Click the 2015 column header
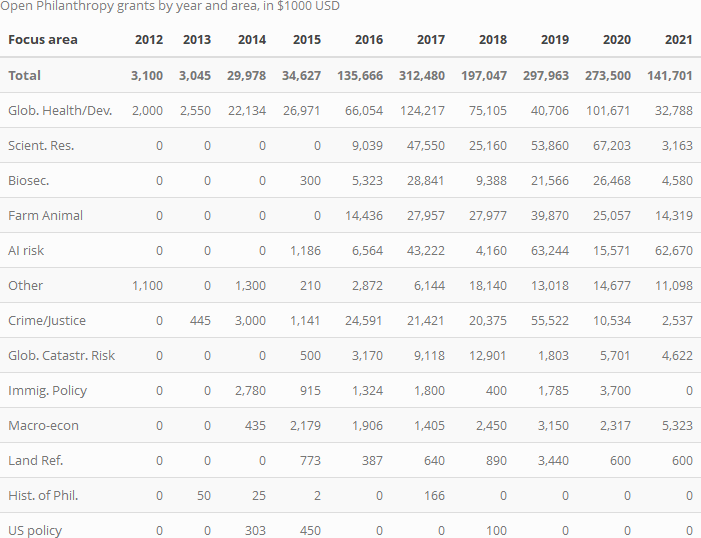701x538 pixels. pos(307,39)
